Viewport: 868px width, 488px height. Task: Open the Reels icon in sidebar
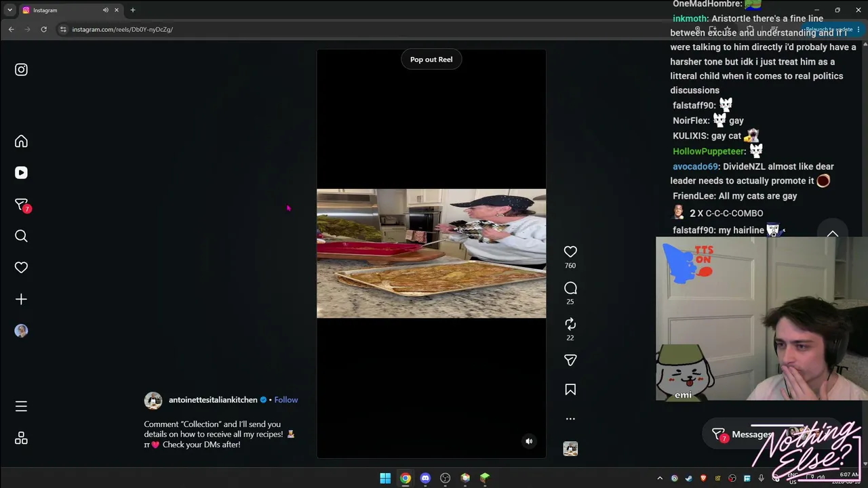21,173
